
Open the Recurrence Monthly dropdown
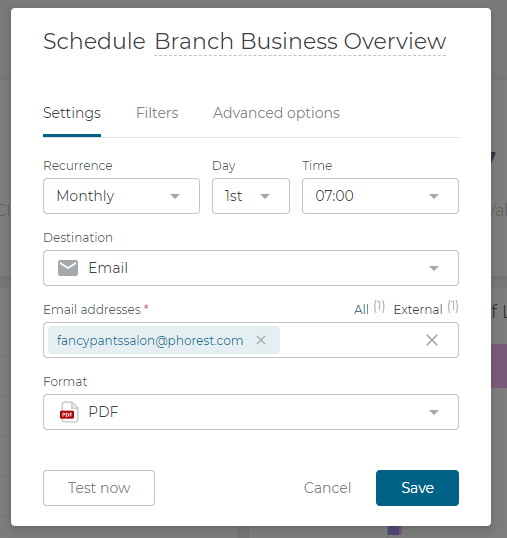pos(121,196)
